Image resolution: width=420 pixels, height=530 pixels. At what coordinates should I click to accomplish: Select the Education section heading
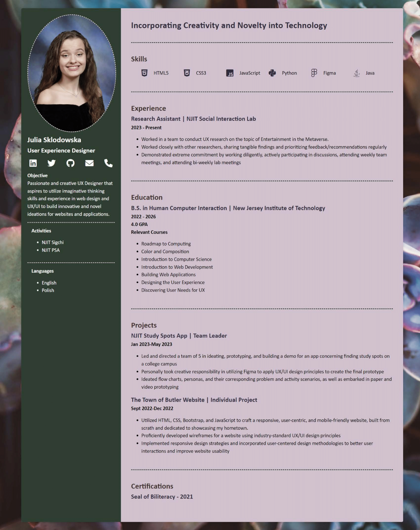147,197
